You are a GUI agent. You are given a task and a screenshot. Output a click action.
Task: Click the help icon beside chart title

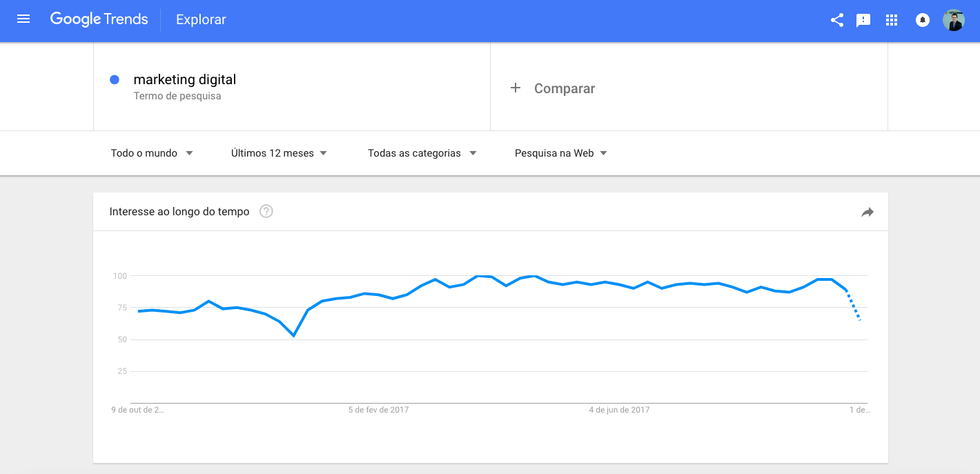click(x=266, y=212)
